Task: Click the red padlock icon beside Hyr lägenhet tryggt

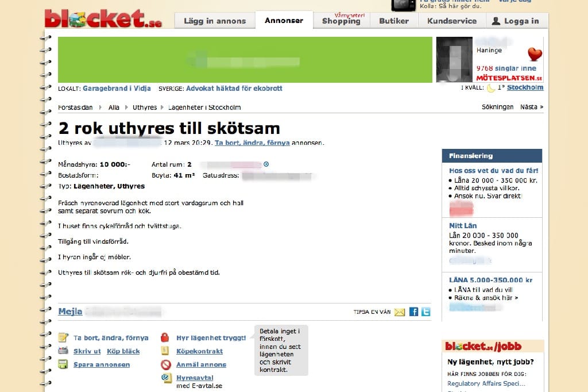Action: click(x=165, y=337)
